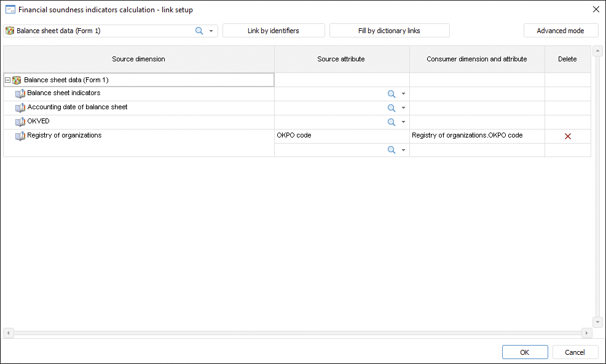Click the cube icon of the Balance sheet data node

17,80
